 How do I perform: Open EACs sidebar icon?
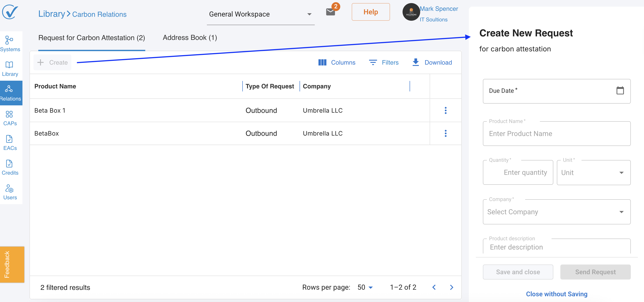click(x=10, y=142)
